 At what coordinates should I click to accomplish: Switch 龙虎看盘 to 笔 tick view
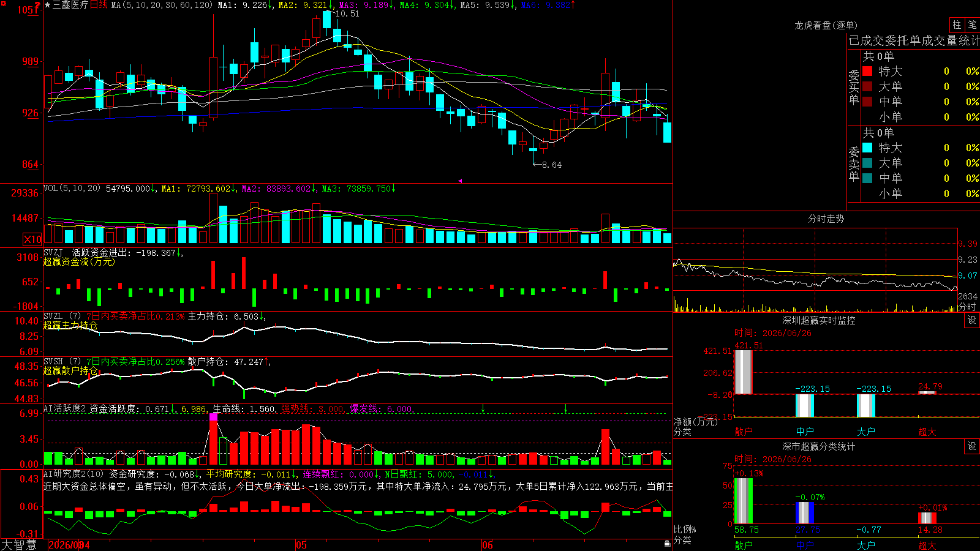[x=972, y=24]
